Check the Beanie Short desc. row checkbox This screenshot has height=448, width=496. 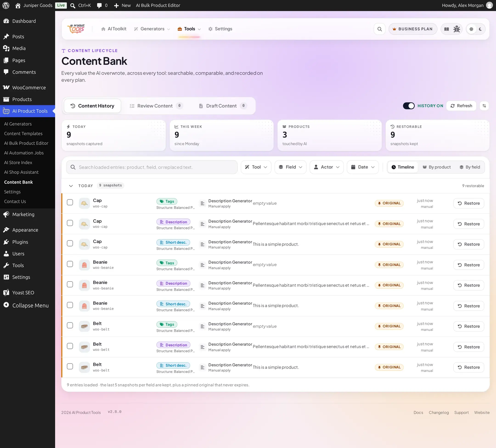click(x=70, y=305)
